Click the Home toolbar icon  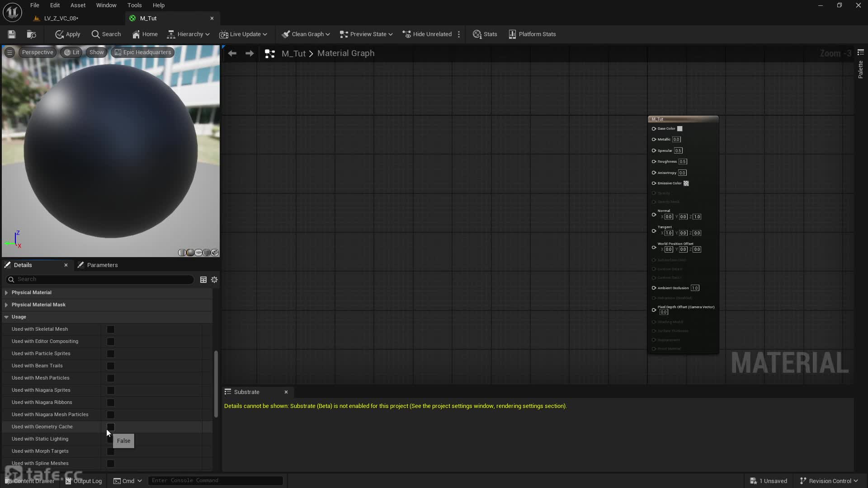(x=145, y=34)
